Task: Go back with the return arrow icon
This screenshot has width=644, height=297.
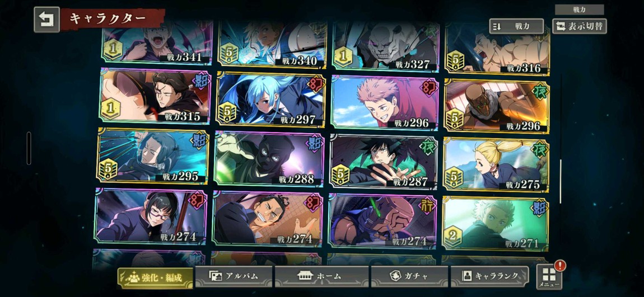Action: (46, 19)
